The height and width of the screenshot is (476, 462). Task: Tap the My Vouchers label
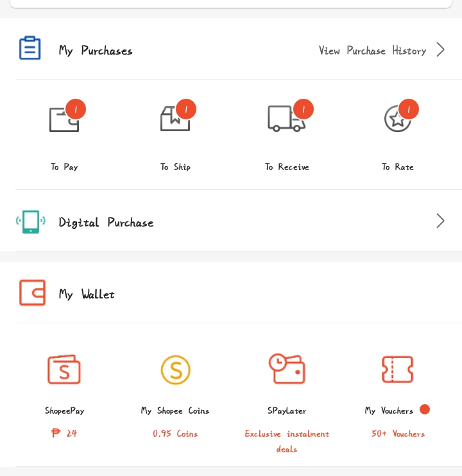click(x=389, y=411)
